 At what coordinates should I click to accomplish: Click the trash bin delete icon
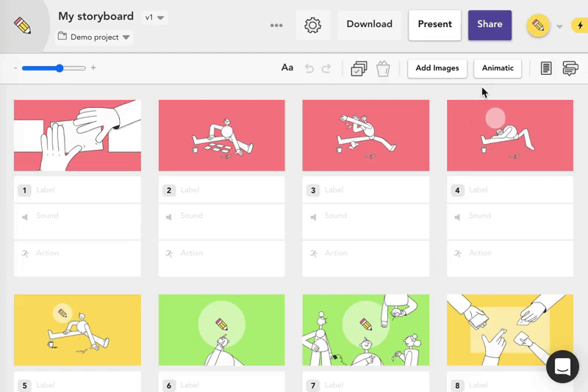pyautogui.click(x=382, y=68)
